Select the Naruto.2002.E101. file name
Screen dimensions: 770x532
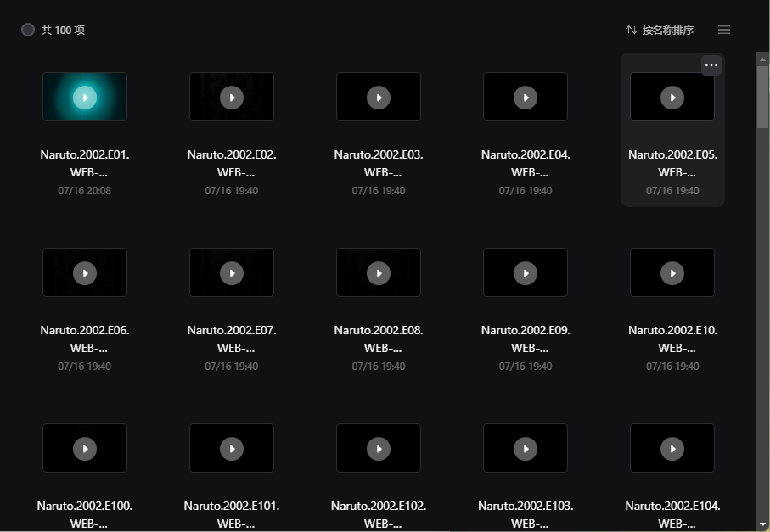232,515
